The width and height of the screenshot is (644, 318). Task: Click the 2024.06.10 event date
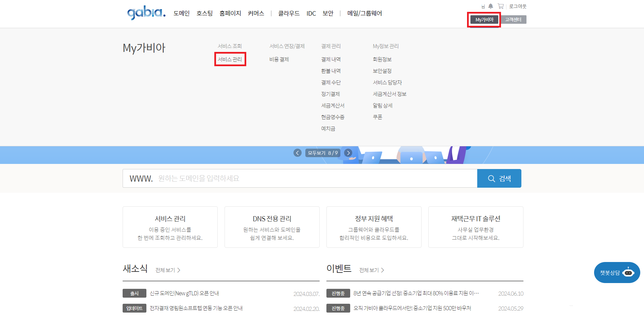(x=511, y=294)
